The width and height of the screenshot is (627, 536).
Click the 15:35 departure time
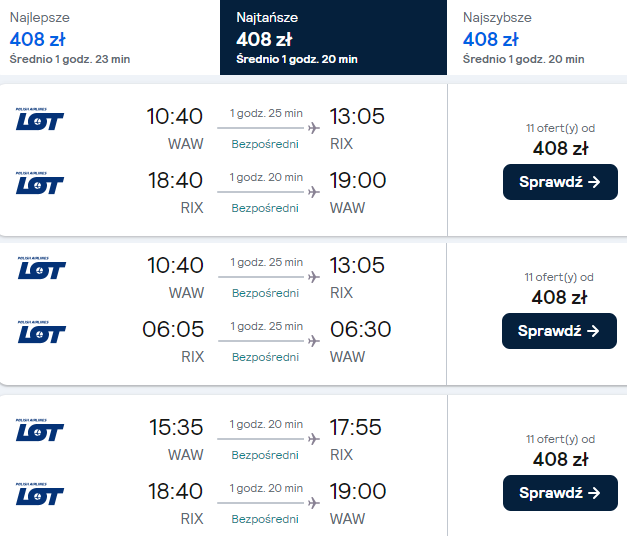[176, 428]
